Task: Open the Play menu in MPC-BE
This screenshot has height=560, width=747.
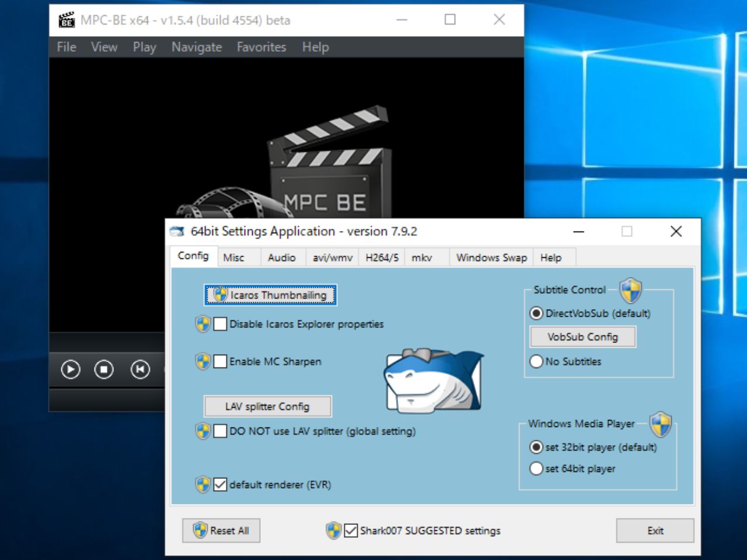Action: (x=144, y=47)
